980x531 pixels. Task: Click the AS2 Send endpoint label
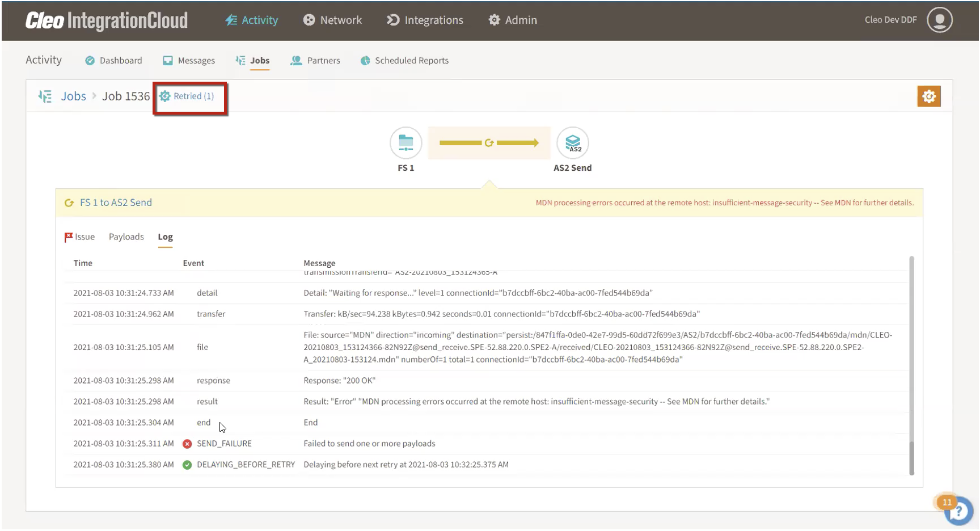(573, 168)
